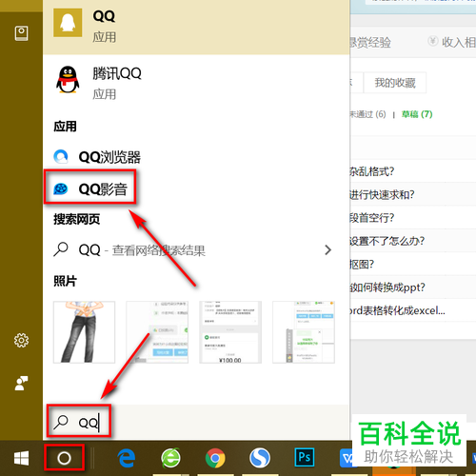Click the 照片 section header
Viewport: 476px width, 476px height.
65,281
